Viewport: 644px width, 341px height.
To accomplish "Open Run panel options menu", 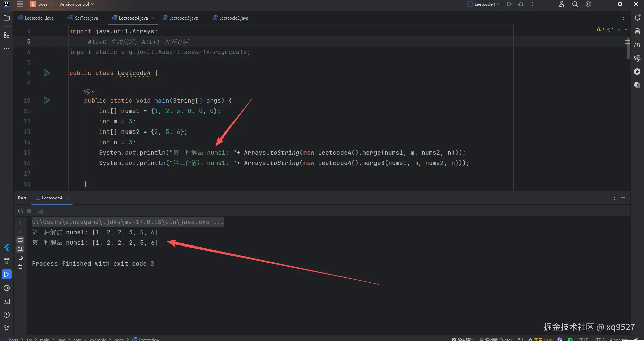I will click(x=614, y=198).
